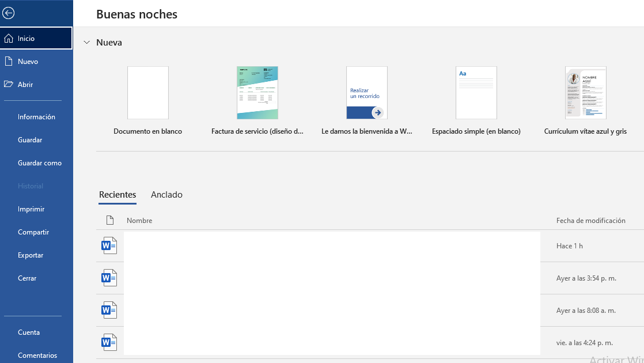Image resolution: width=644 pixels, height=363 pixels.
Task: Click the Documento en blanco label
Action: point(148,131)
